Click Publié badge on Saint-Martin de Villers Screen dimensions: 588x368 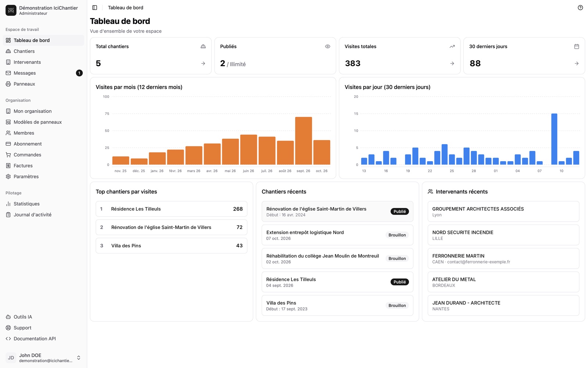pos(399,212)
